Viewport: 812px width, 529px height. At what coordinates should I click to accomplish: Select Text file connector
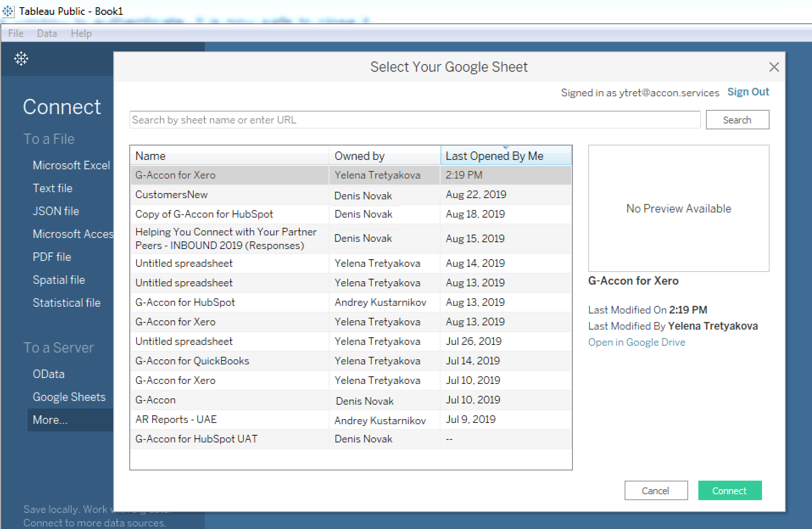click(x=53, y=188)
